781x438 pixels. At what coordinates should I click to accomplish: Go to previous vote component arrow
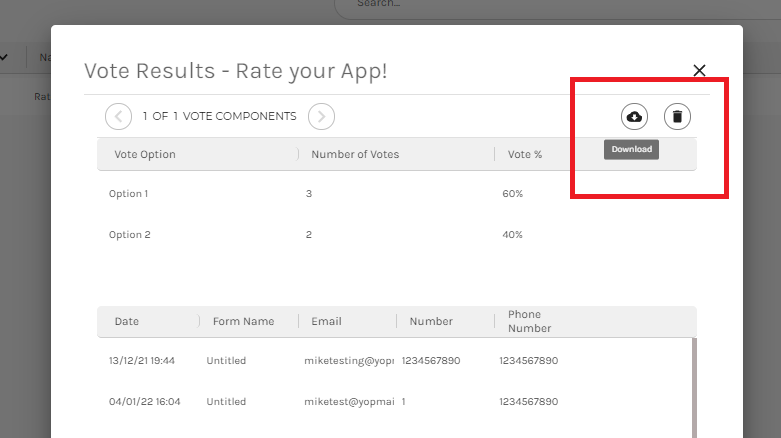click(x=118, y=116)
